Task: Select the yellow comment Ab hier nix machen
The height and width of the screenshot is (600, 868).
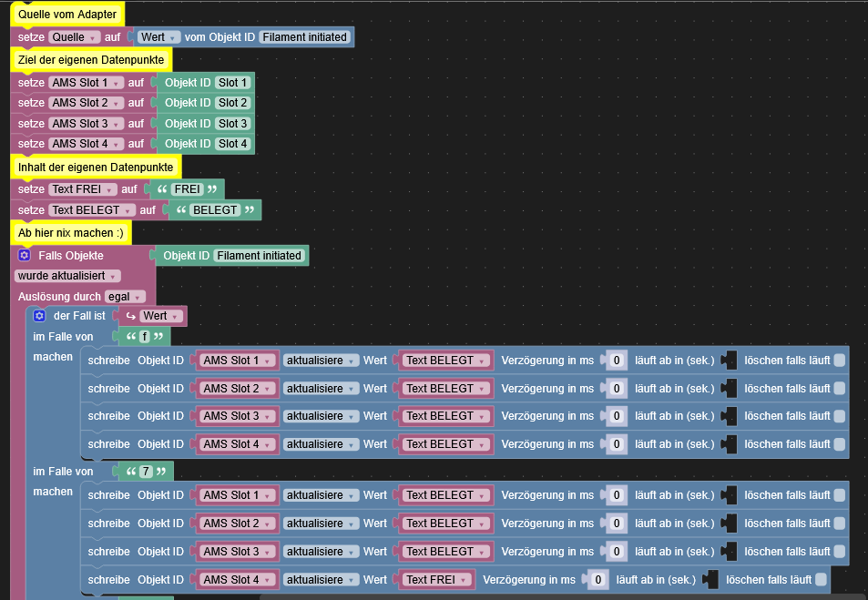Action: coord(70,232)
